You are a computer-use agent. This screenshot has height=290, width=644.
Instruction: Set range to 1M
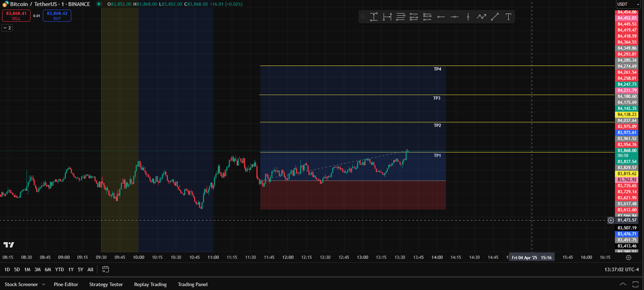pyautogui.click(x=27, y=269)
